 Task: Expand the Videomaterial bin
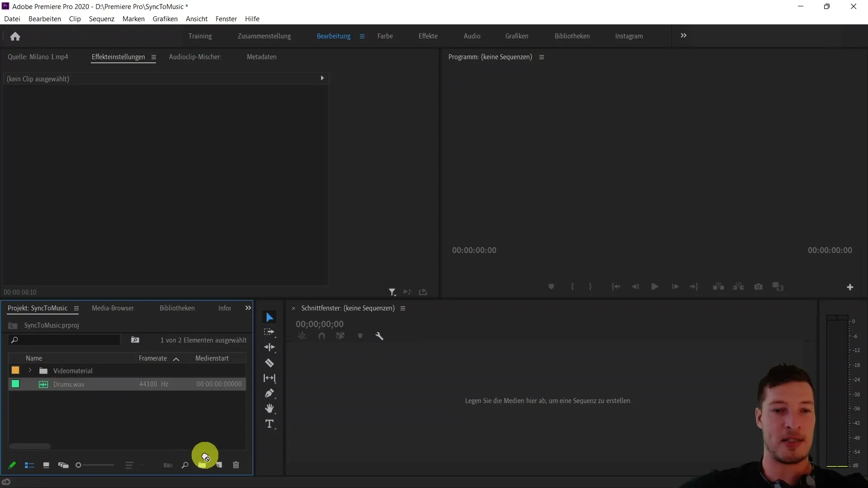click(x=30, y=371)
